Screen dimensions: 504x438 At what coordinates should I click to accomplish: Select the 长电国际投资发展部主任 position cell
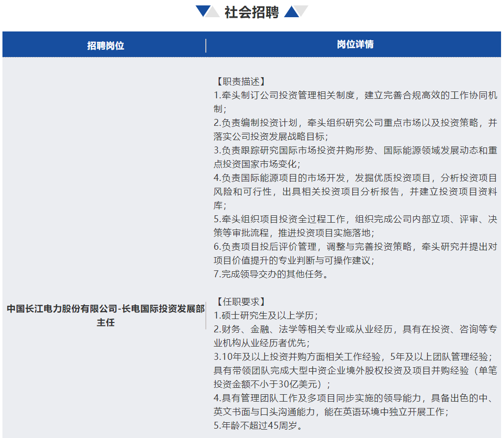pos(106,316)
